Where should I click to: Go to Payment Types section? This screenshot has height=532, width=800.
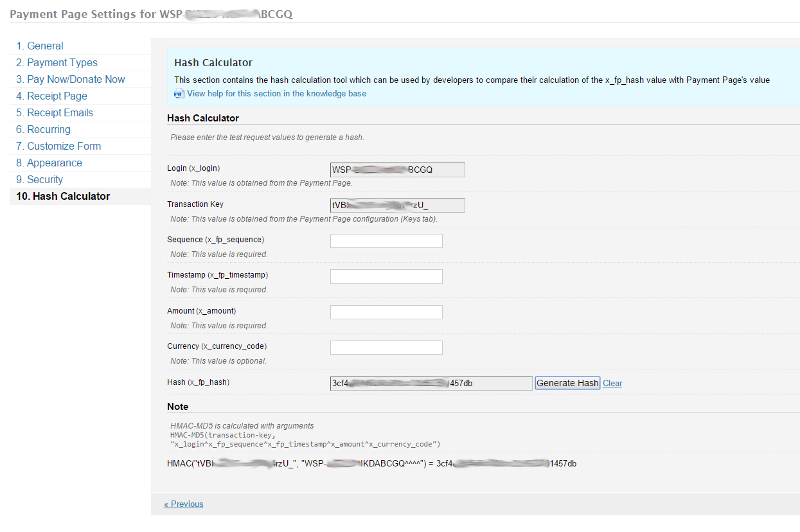pos(57,62)
